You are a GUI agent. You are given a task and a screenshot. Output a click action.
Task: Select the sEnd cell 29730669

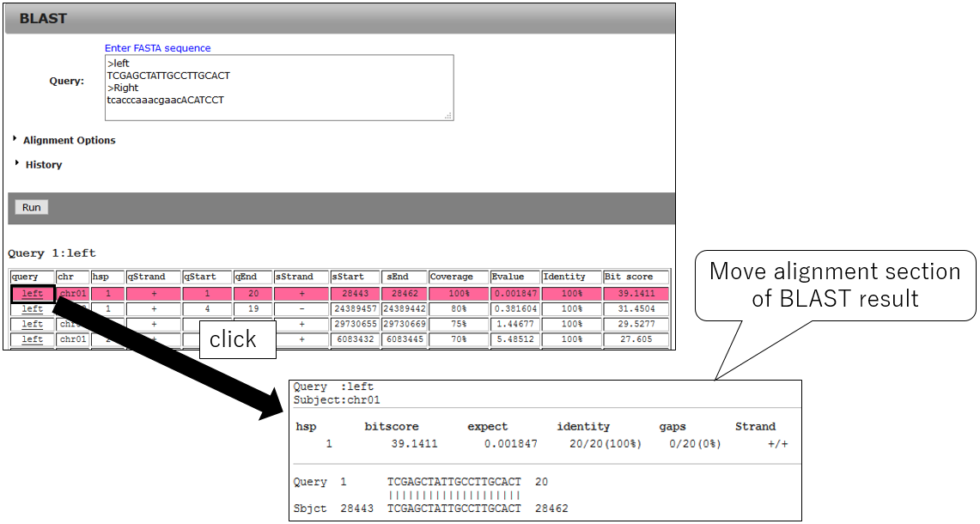tap(405, 324)
